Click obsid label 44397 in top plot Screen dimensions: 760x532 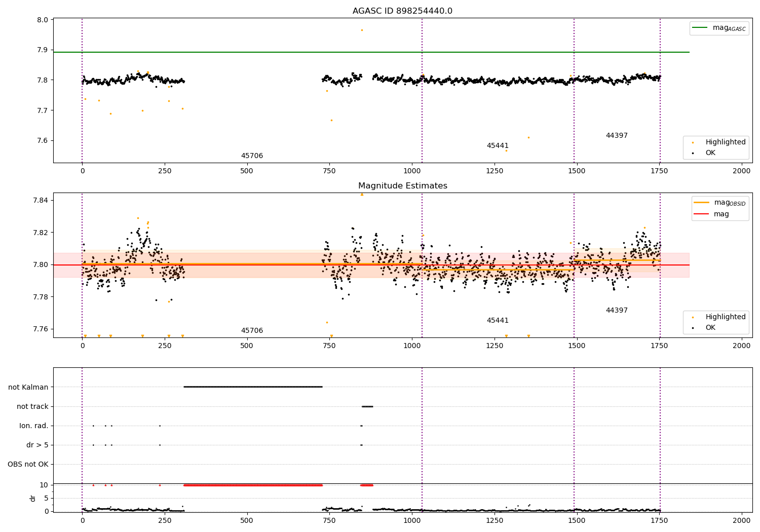617,135
